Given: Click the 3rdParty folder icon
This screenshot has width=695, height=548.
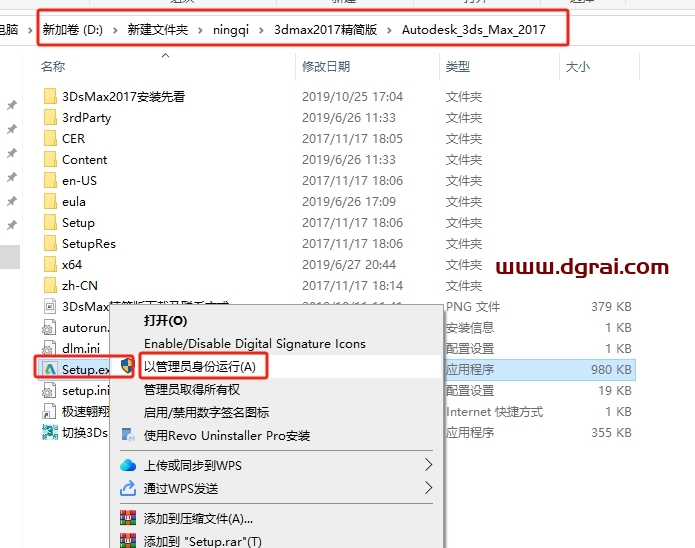Looking at the screenshot, I should click(x=50, y=117).
